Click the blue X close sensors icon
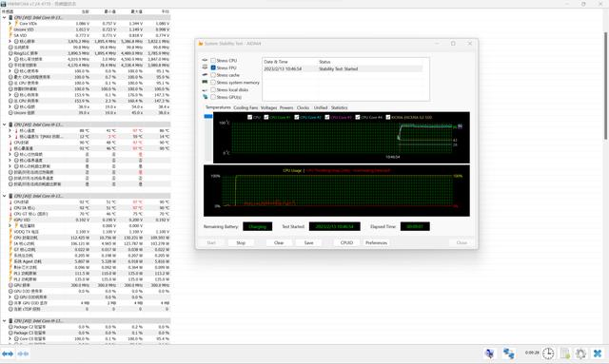The image size is (609, 364). point(598,354)
